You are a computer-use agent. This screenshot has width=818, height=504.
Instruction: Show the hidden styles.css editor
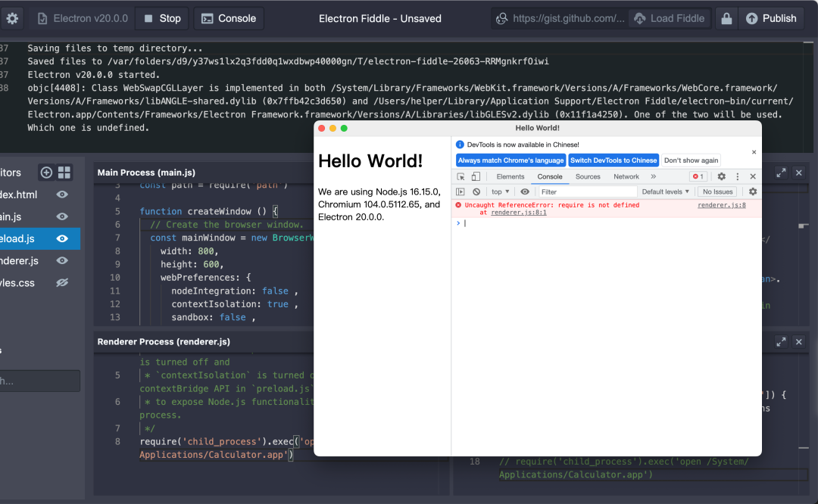click(62, 282)
